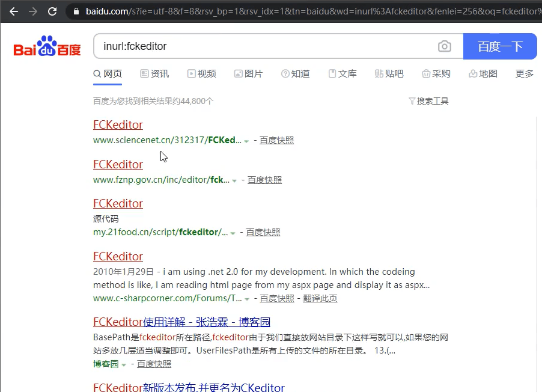Click the padlock site security icon
The image size is (542, 392).
tap(76, 11)
